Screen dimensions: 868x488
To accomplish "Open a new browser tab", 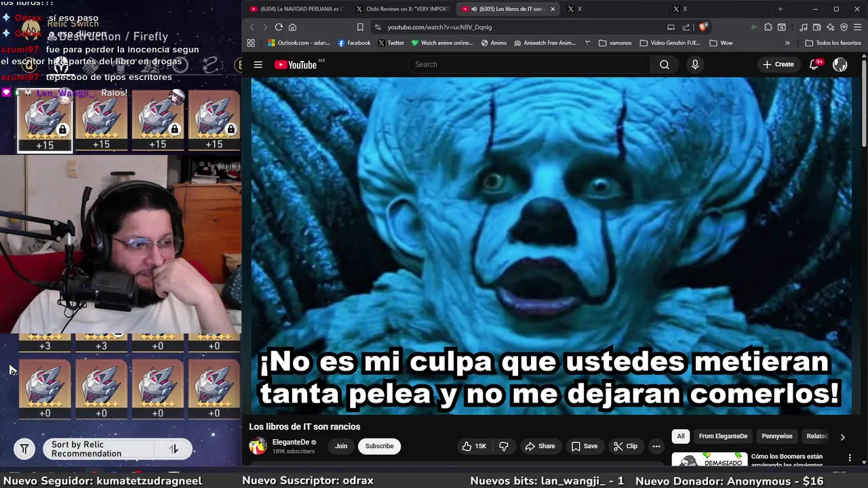I will [x=780, y=9].
